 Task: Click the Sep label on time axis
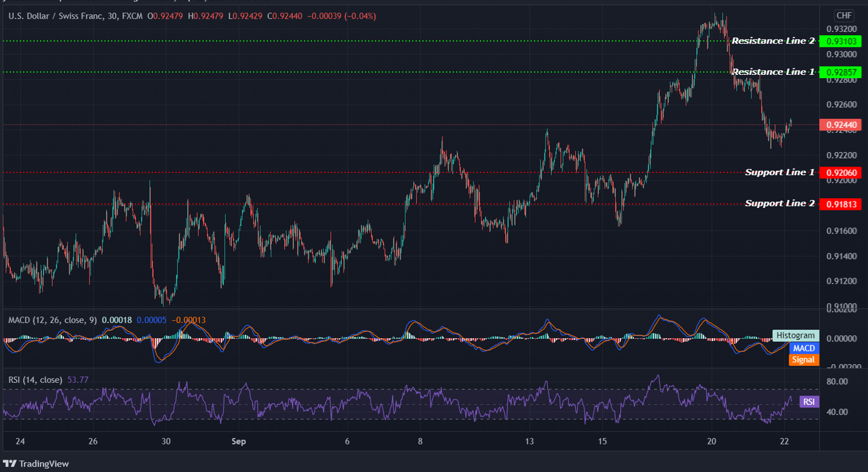pos(238,441)
